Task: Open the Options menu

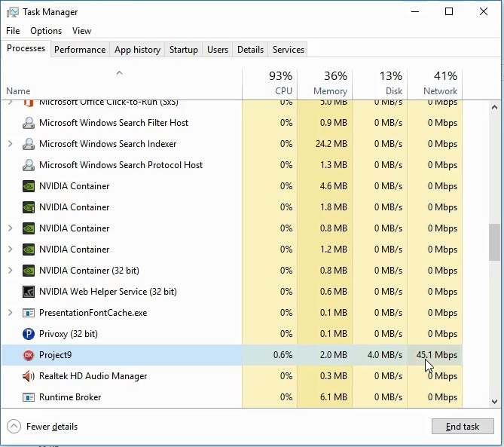Action: (46, 31)
